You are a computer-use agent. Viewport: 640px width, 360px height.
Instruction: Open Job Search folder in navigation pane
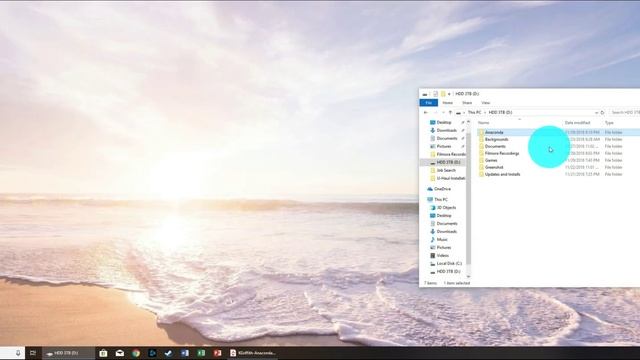coord(446,170)
